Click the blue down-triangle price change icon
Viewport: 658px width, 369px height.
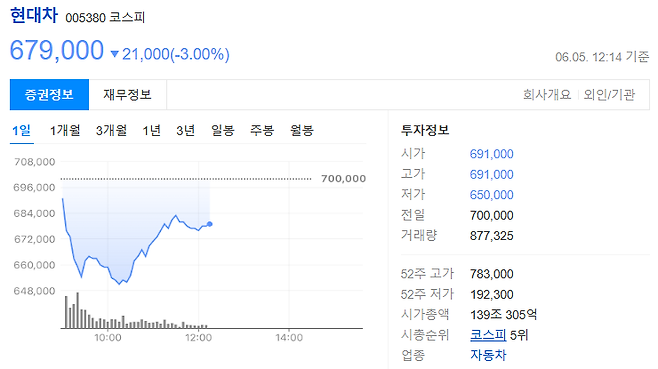[115, 54]
